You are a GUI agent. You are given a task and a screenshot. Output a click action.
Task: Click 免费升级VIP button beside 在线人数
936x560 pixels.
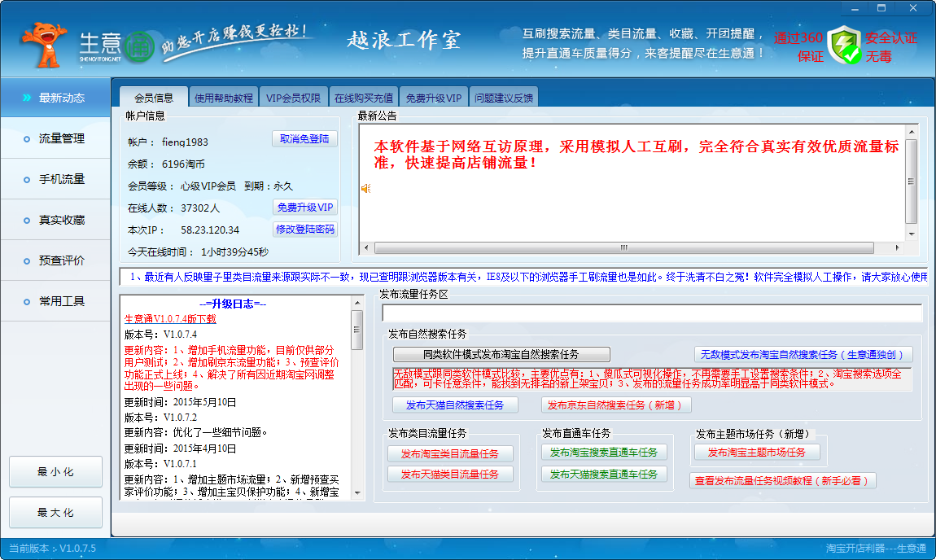305,208
